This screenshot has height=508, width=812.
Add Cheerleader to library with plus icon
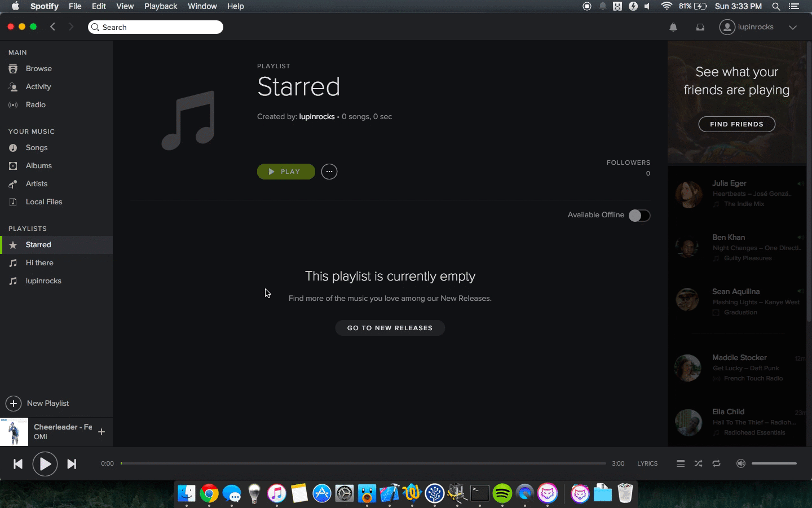click(x=101, y=432)
